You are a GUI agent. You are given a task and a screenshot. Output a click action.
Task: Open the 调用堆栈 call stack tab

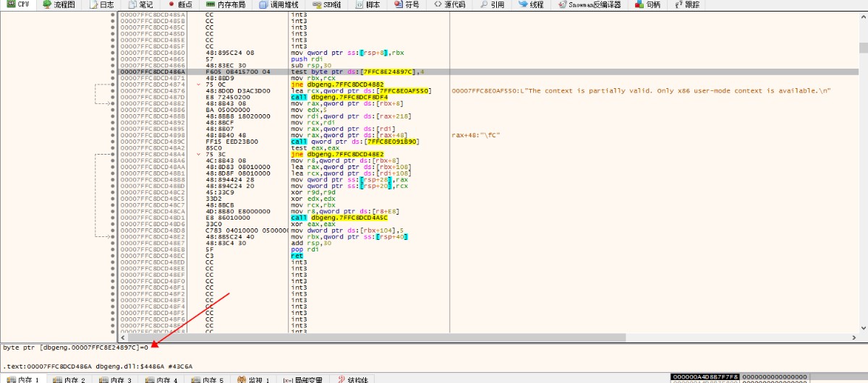coord(279,4)
